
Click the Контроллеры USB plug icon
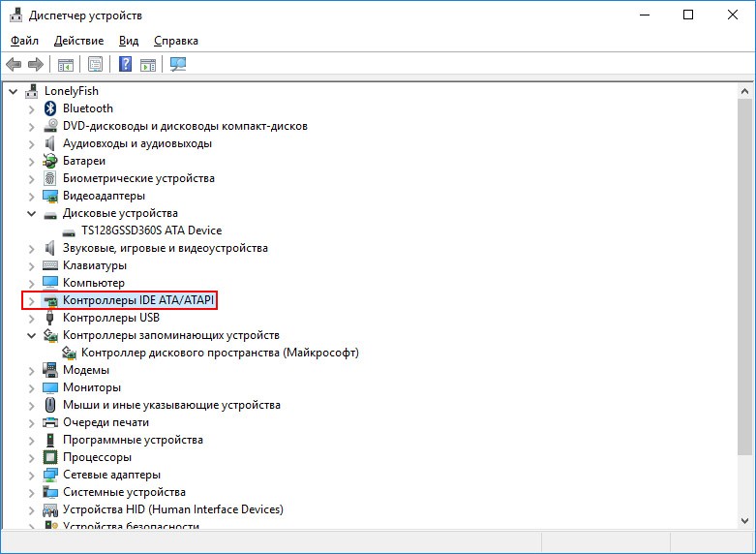coord(49,318)
